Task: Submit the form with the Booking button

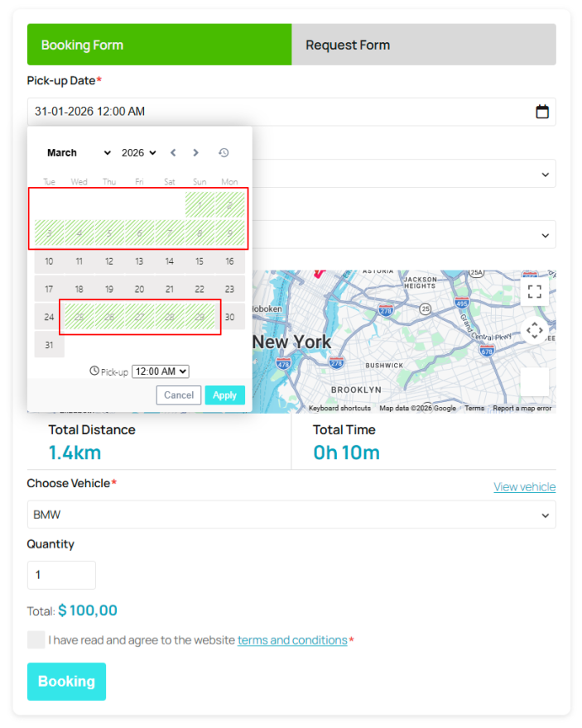Action: (x=66, y=682)
